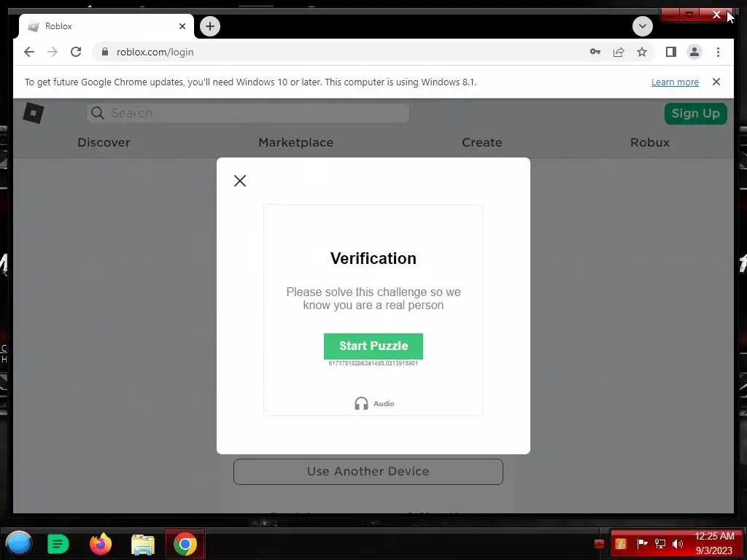Close the Verification dialog with X
The width and height of the screenshot is (747, 560).
[x=240, y=181]
